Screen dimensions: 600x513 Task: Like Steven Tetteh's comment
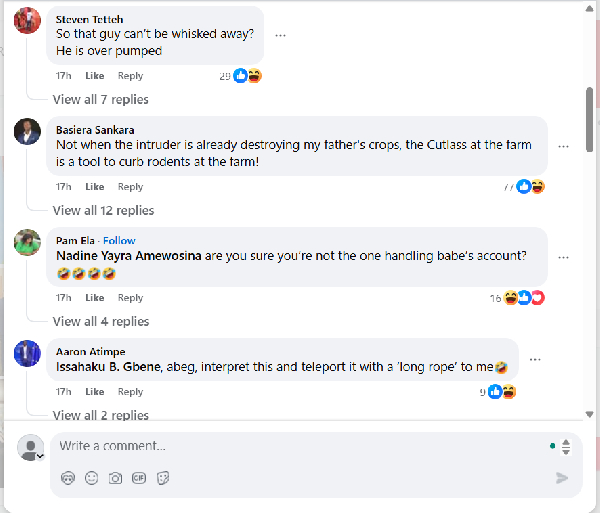95,76
